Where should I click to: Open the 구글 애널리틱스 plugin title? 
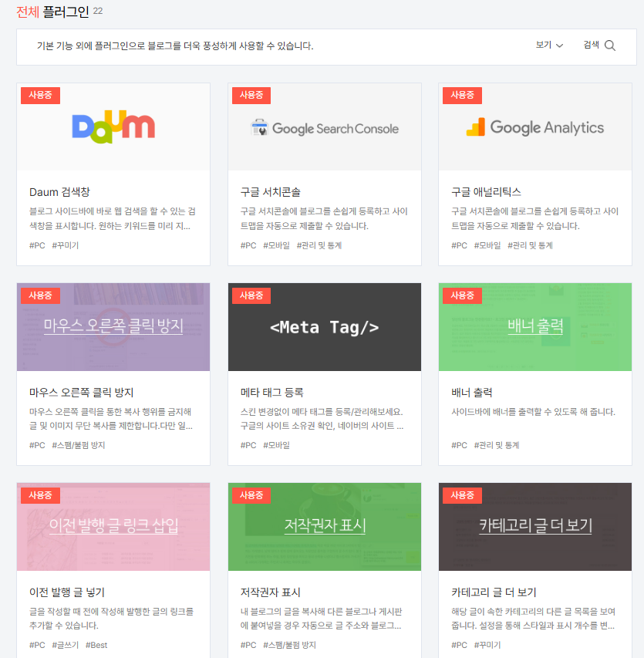point(486,192)
